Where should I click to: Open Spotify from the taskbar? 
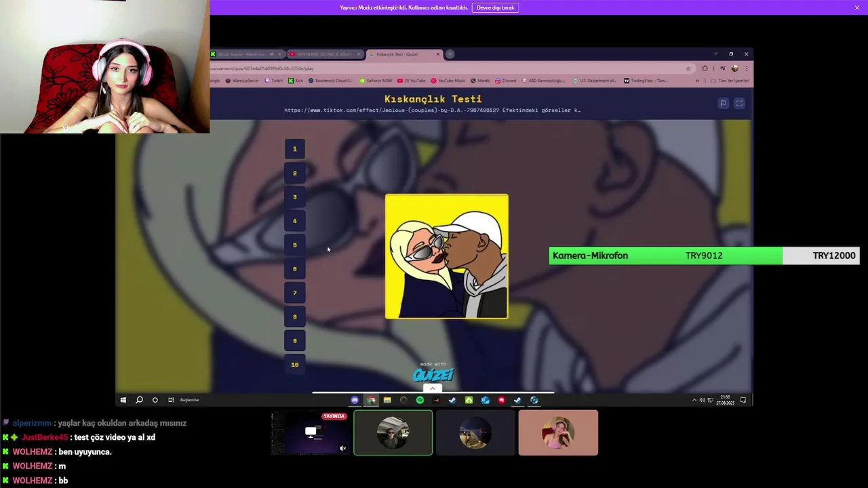[420, 400]
